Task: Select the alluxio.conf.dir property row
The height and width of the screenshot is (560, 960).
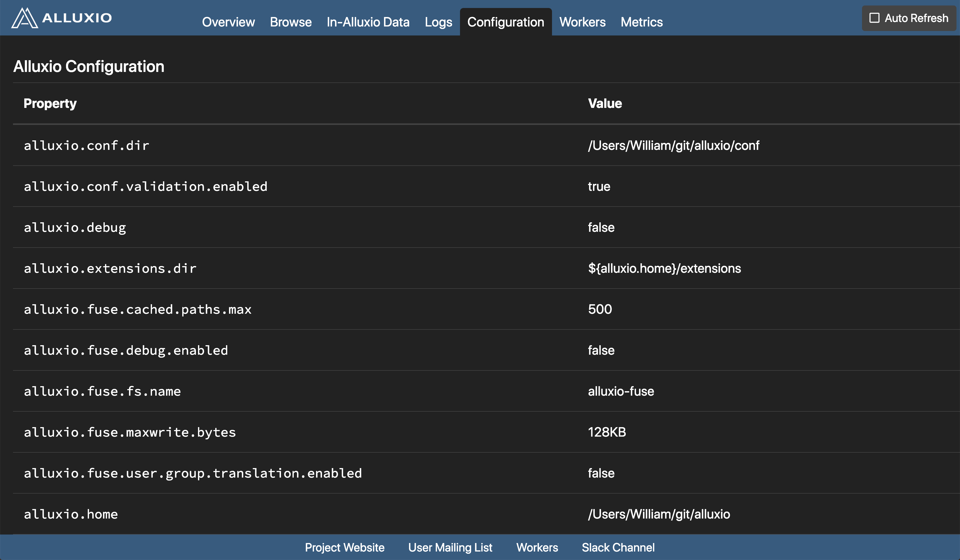Action: pyautogui.click(x=86, y=145)
